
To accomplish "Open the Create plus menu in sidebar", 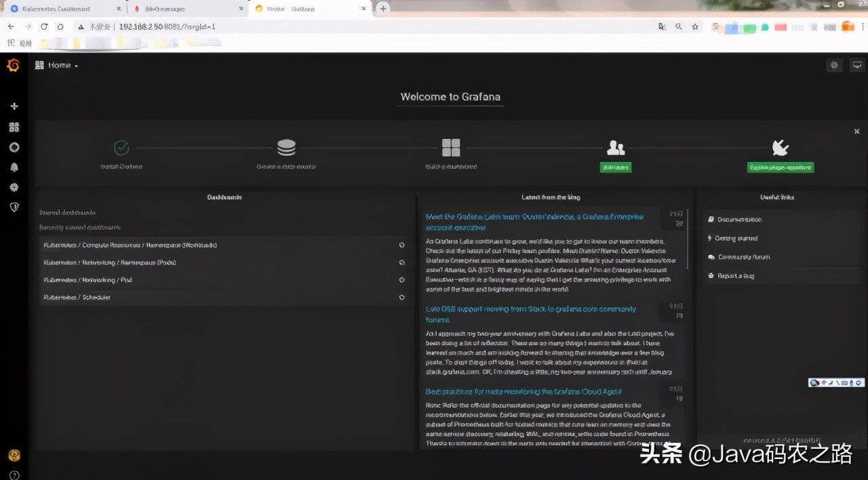I will [14, 106].
